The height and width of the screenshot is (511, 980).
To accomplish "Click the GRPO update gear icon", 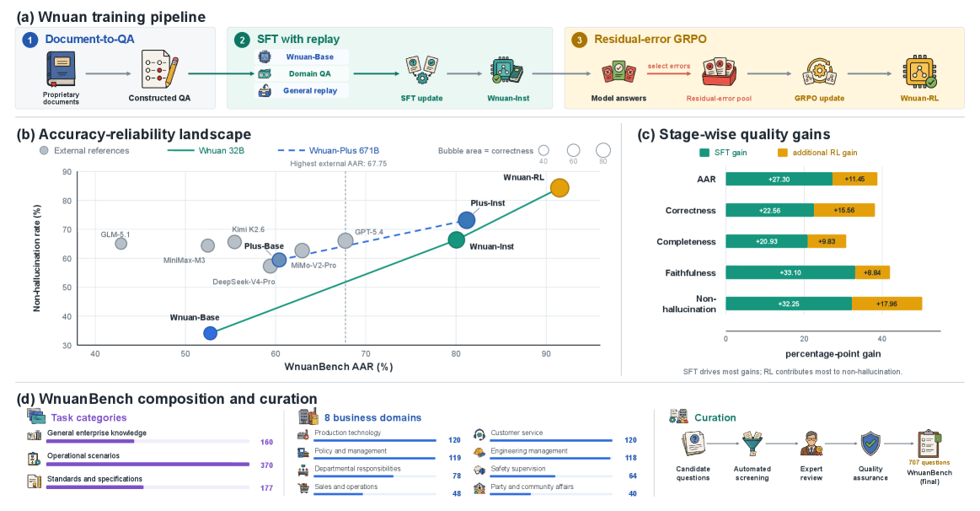I will (x=819, y=72).
